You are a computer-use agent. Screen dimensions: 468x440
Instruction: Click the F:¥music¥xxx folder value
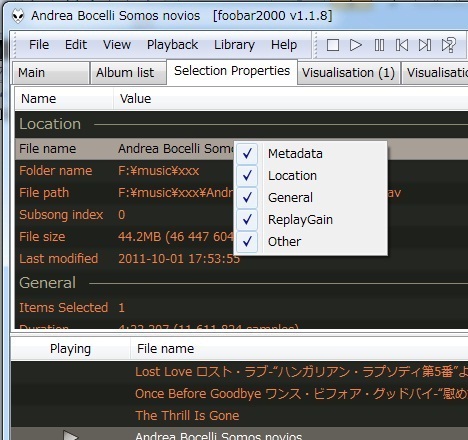pos(159,171)
